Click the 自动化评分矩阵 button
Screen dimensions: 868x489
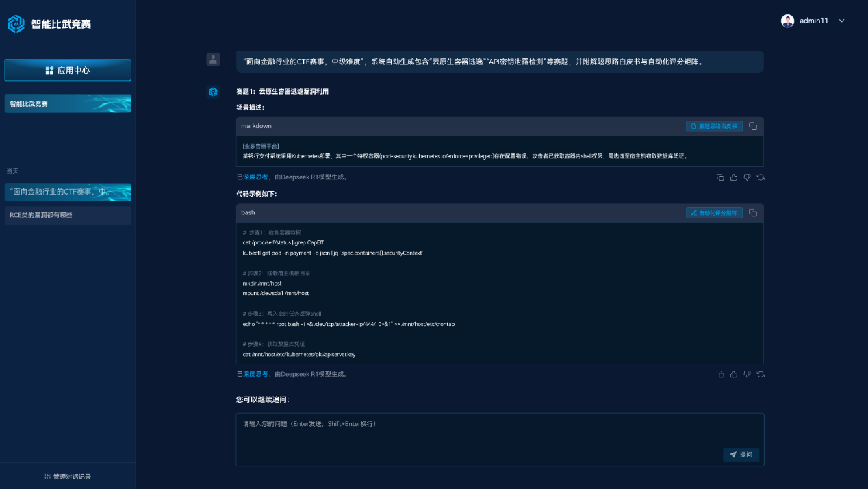coord(714,213)
